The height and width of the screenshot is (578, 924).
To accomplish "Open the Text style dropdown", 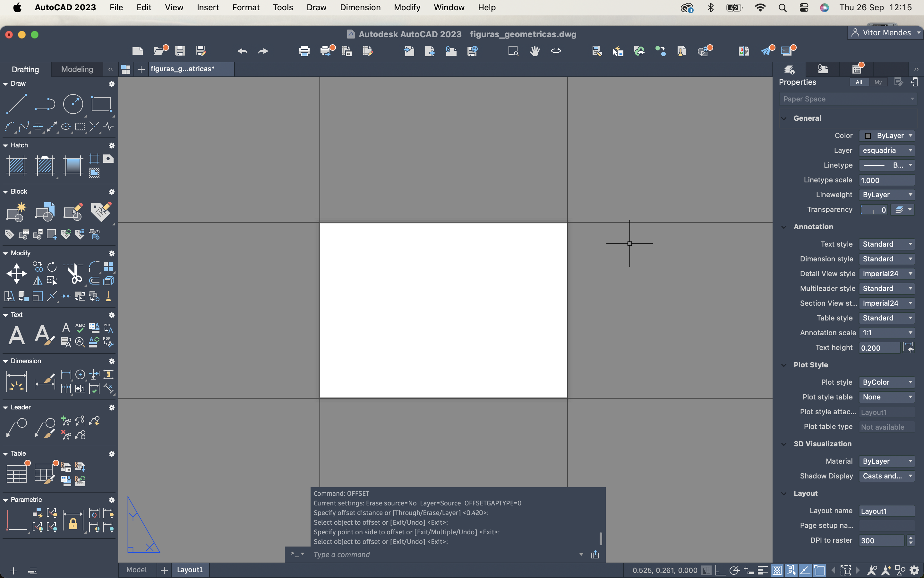I will tap(886, 244).
